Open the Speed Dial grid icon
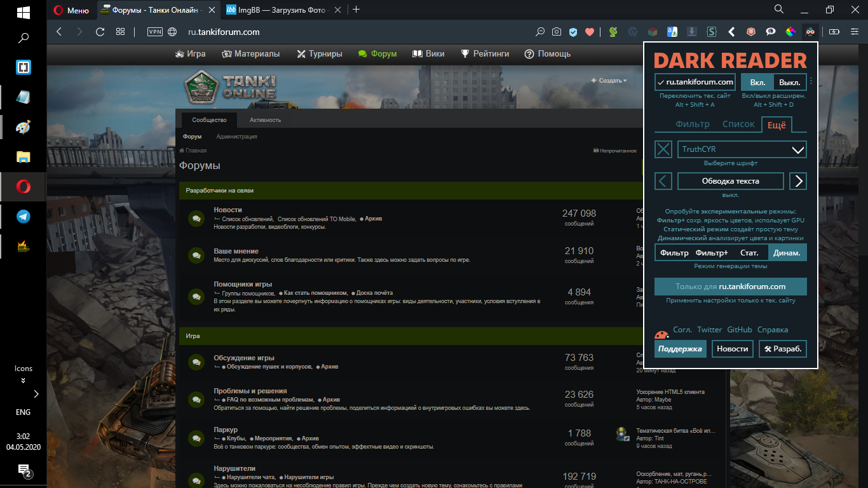Screen dimensions: 868x488 pyautogui.click(x=120, y=32)
